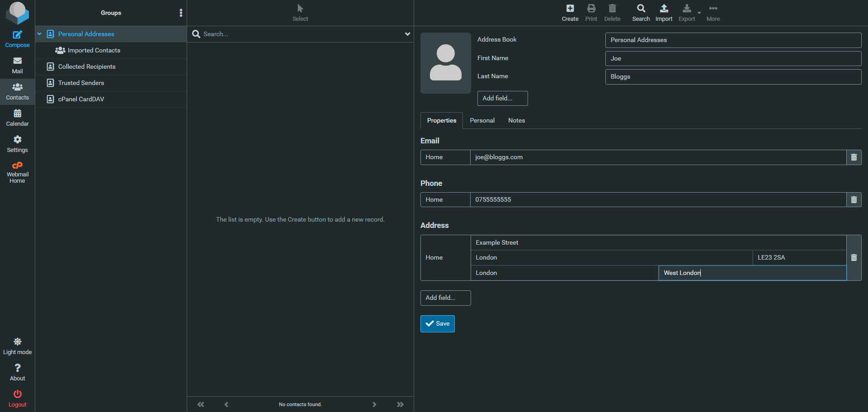Click the Compose mail icon
868x412 pixels.
click(17, 35)
